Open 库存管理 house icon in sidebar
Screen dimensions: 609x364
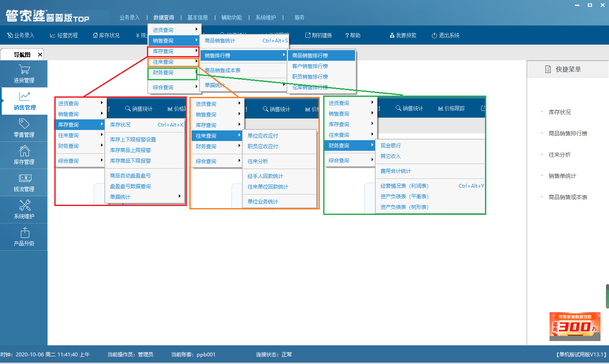point(24,151)
